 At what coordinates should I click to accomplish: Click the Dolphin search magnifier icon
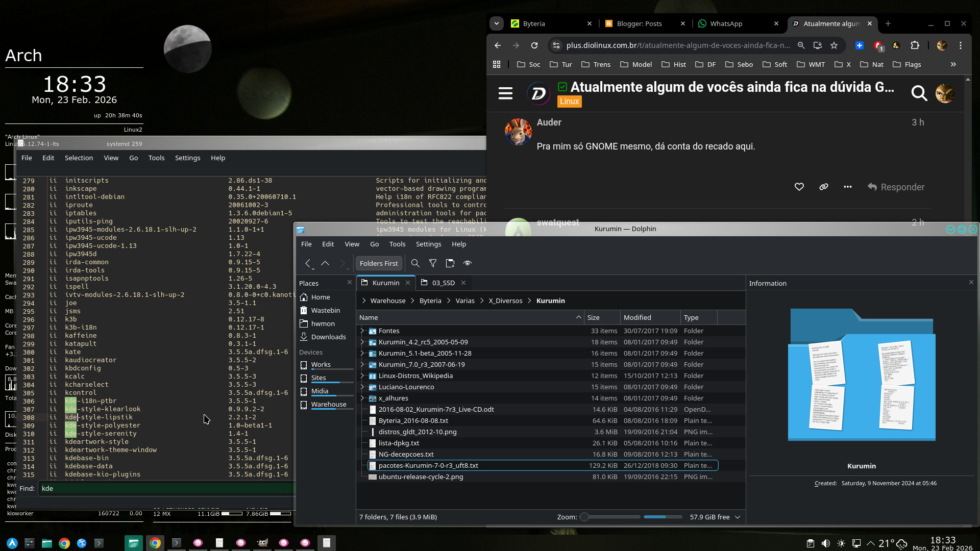pyautogui.click(x=415, y=263)
